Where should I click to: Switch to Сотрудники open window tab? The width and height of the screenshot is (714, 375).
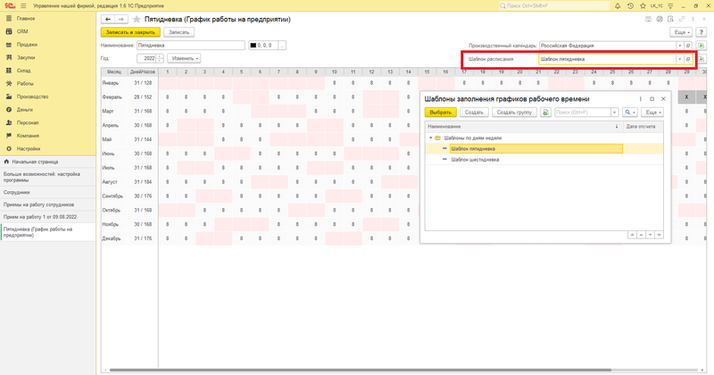click(48, 193)
